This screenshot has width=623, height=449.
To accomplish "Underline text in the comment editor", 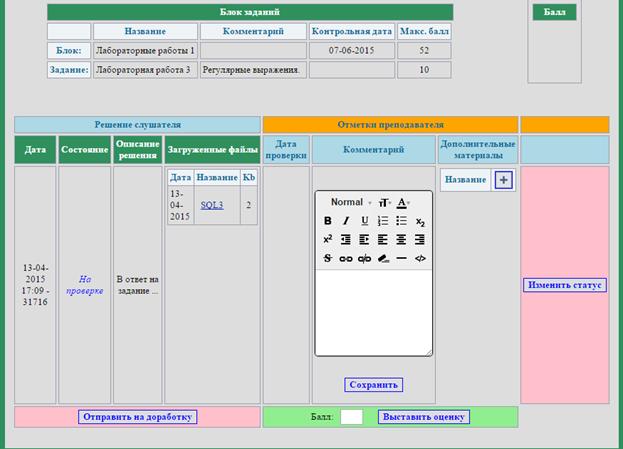I will click(x=365, y=221).
